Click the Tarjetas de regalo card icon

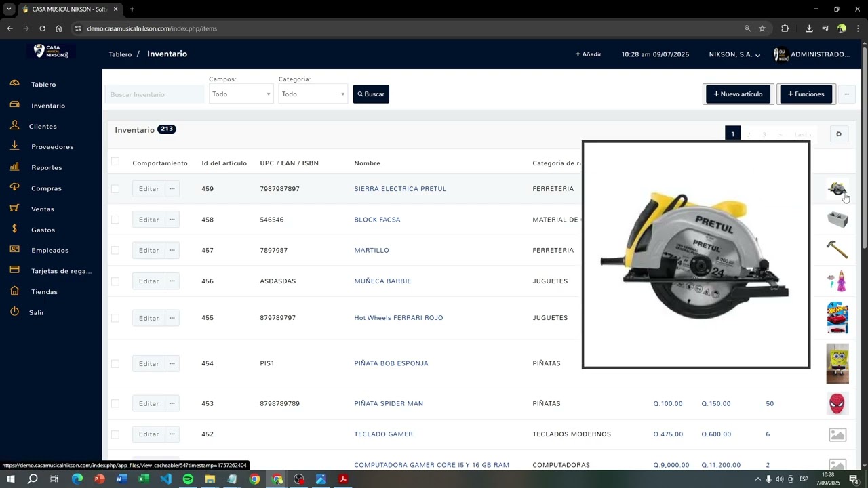coord(14,270)
